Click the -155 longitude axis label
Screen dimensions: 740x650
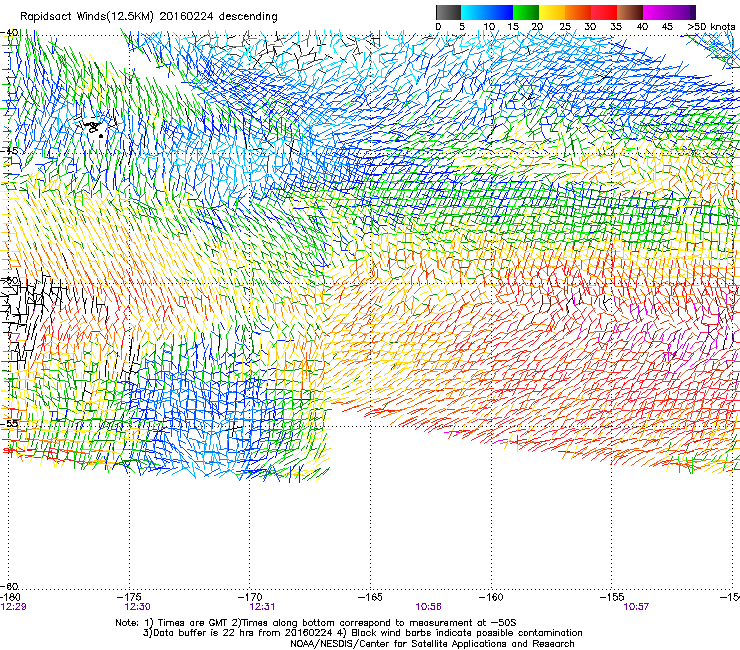(x=612, y=597)
